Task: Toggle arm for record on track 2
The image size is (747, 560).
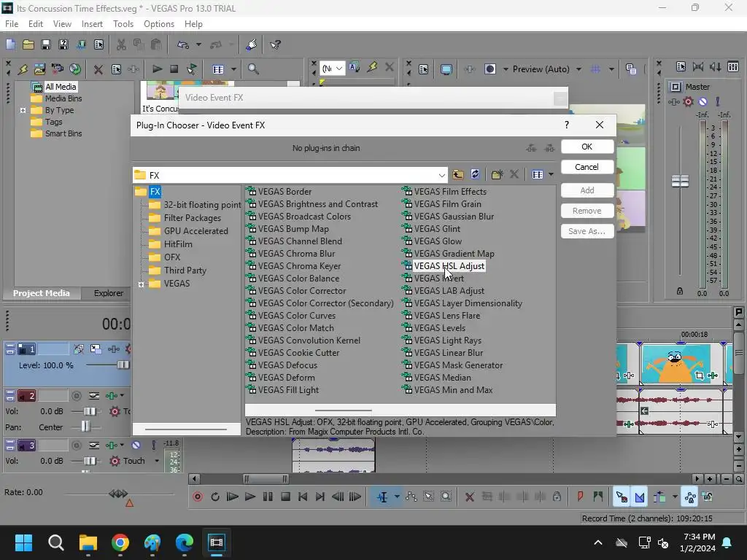Action: (x=76, y=396)
